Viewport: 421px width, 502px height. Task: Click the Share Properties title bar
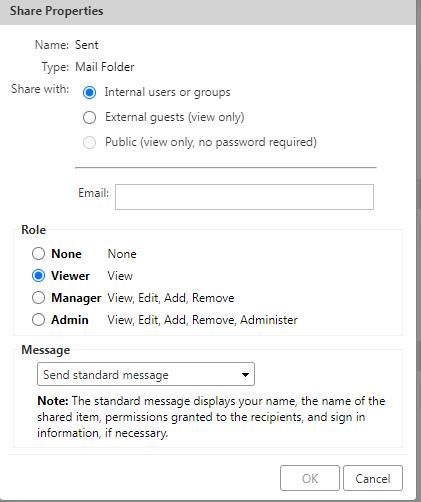coord(208,12)
